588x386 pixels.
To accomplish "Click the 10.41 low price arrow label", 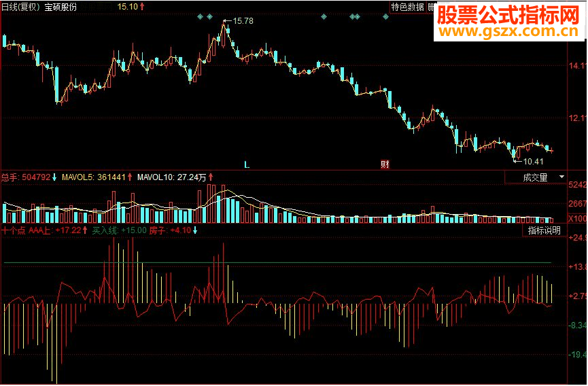I will point(529,162).
